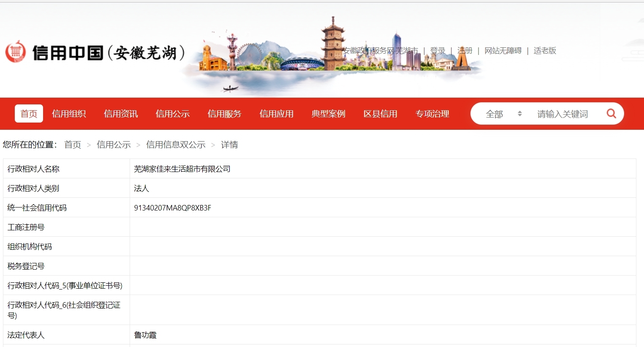Click the 行政相对人类别 label cell
Image resolution: width=644 pixels, height=347 pixels.
(x=66, y=188)
